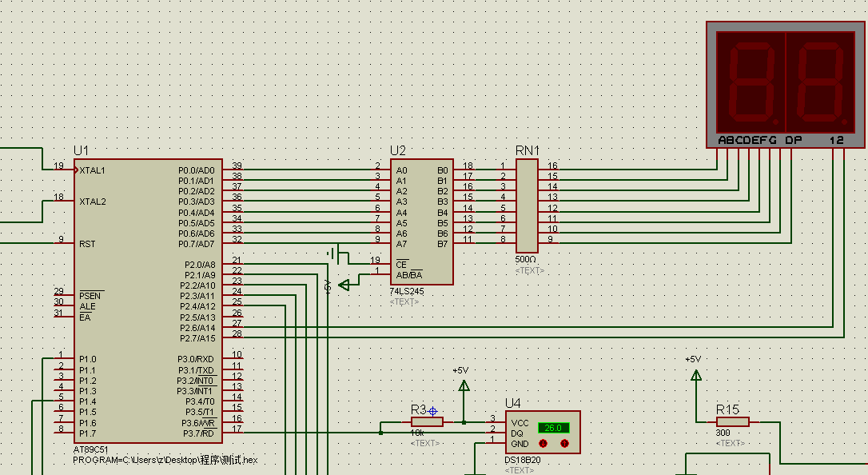Click the <TEXT> placeholder under RN1
The image size is (868, 475).
click(530, 271)
